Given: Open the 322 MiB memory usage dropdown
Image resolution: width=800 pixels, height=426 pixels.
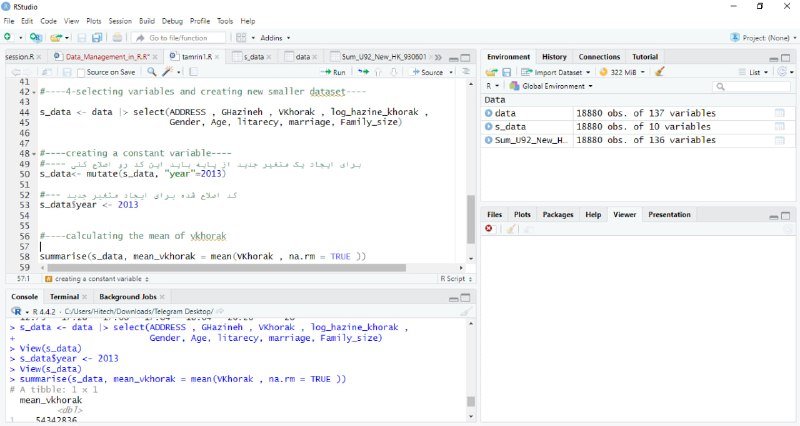Looking at the screenshot, I should 622,72.
